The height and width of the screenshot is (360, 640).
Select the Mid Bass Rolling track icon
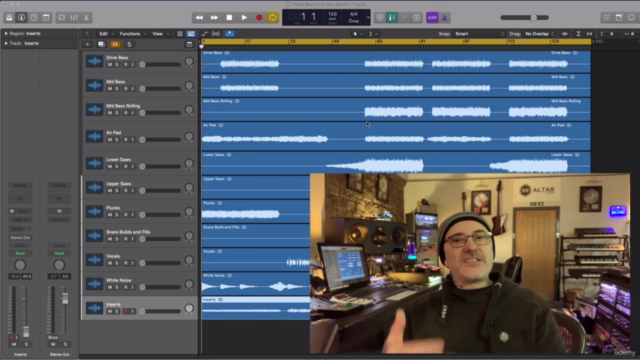pos(94,109)
